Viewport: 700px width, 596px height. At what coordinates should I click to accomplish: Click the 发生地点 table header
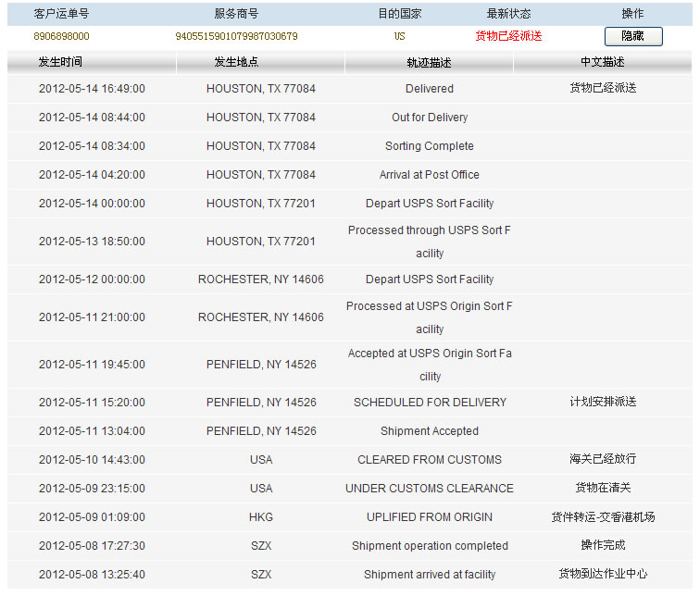point(237,62)
